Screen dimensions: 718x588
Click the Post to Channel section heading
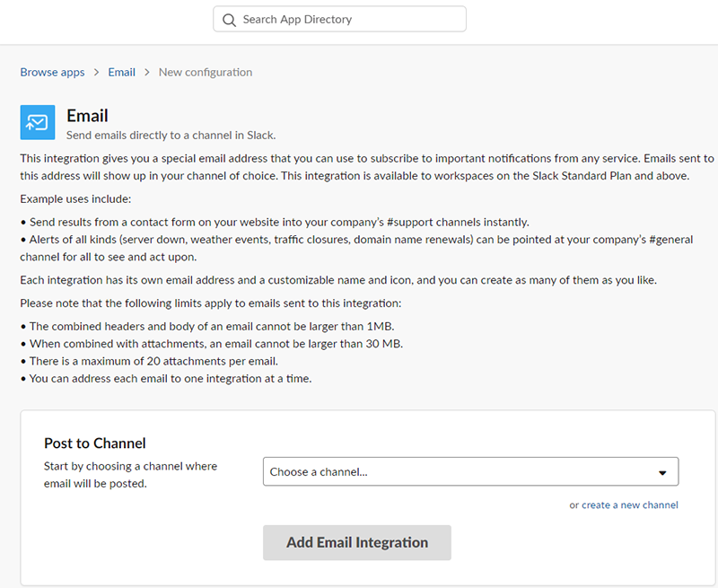coord(94,443)
